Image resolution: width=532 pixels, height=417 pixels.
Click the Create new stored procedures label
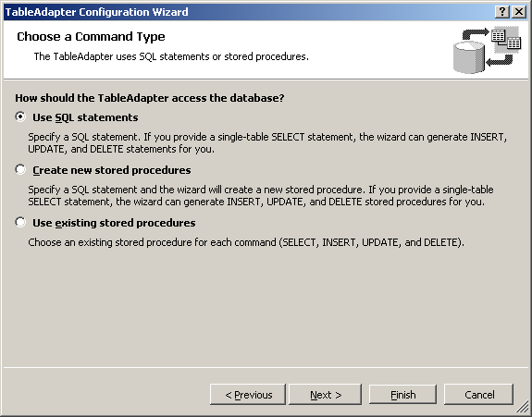click(x=112, y=170)
